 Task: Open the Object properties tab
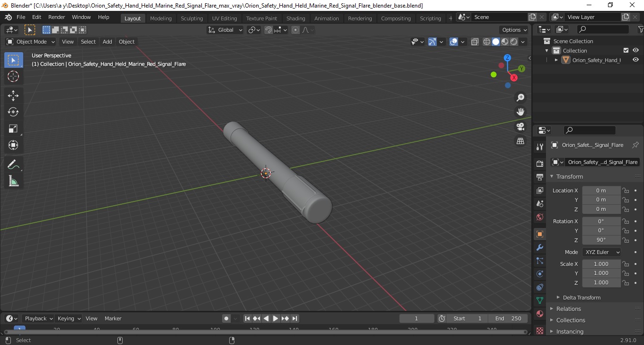540,234
